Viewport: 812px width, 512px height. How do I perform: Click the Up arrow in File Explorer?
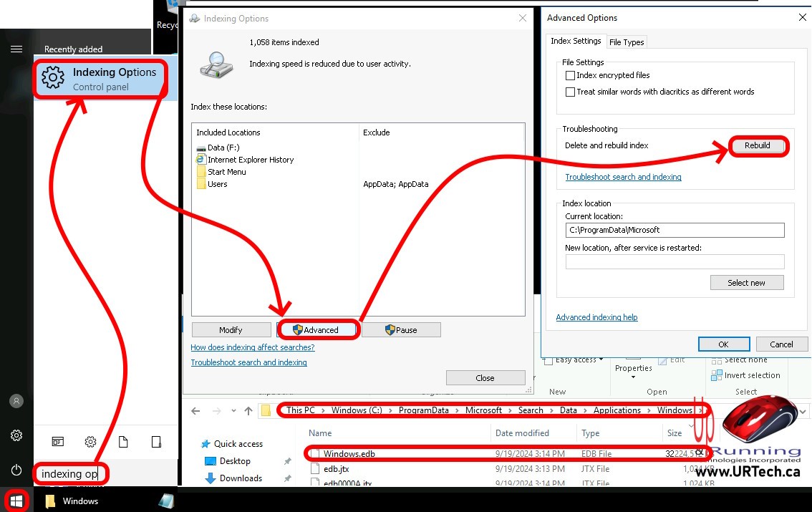click(248, 411)
